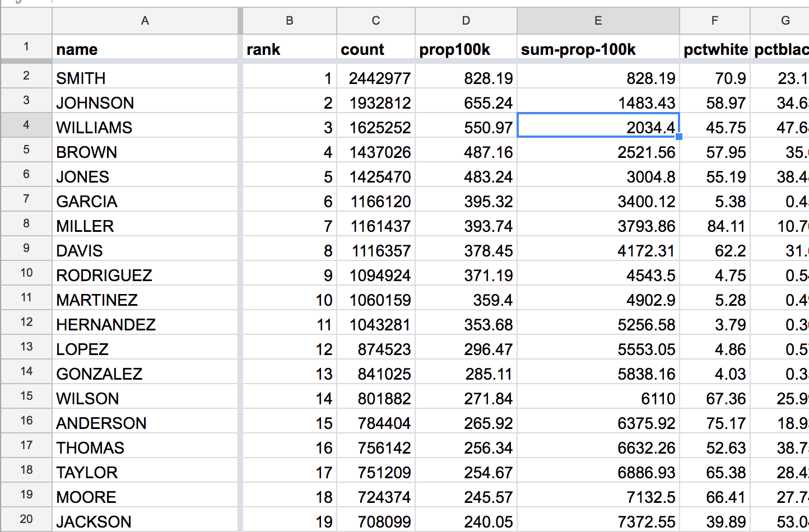Select column F header
Screen dimensions: 809x532
point(715,21)
